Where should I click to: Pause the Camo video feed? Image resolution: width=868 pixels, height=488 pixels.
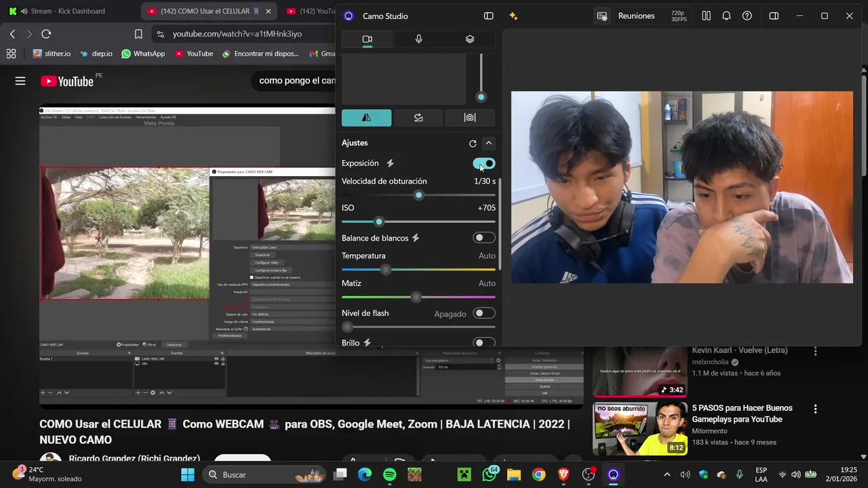(x=706, y=16)
